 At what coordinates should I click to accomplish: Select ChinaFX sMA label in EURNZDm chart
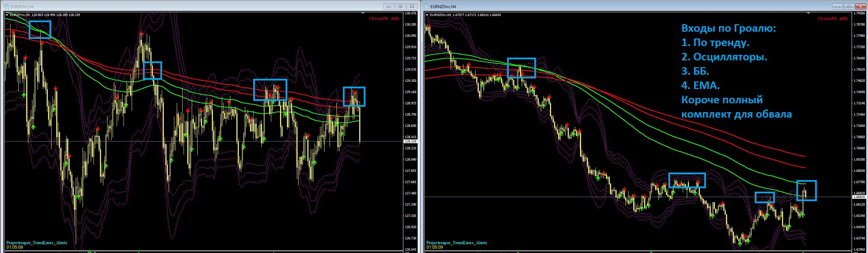(x=833, y=18)
